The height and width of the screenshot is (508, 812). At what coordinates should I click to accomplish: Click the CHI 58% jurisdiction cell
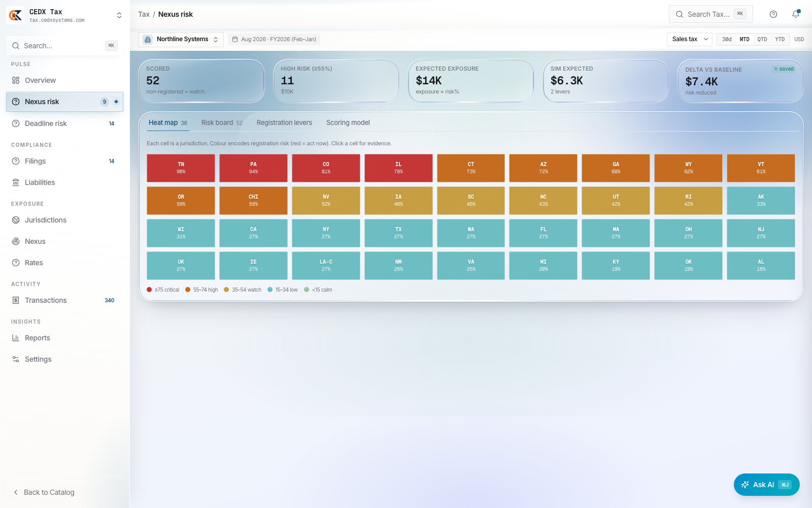pyautogui.click(x=253, y=201)
